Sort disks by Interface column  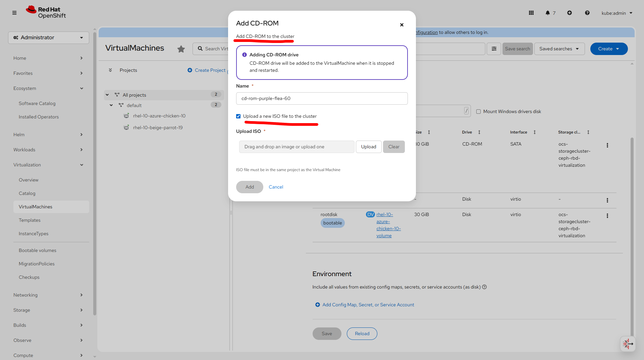pyautogui.click(x=535, y=132)
